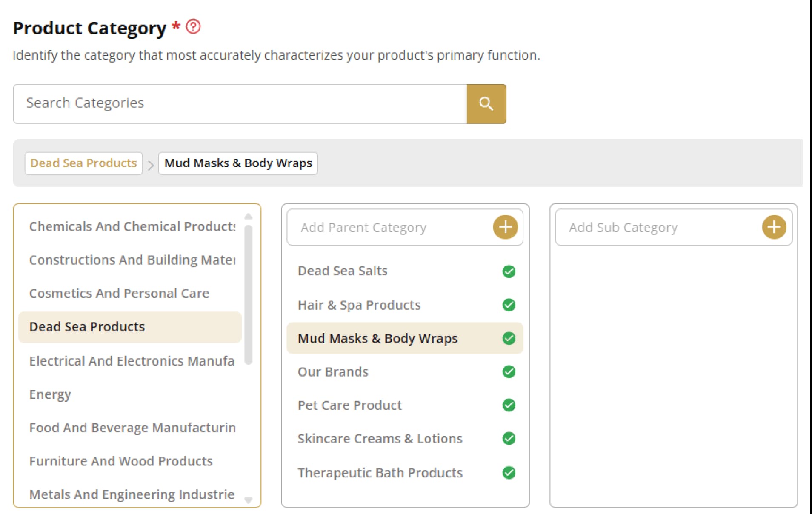Screen dimensions: 812x514
Task: Click the checkmark next to Pet Care Product
Action: pyautogui.click(x=509, y=405)
